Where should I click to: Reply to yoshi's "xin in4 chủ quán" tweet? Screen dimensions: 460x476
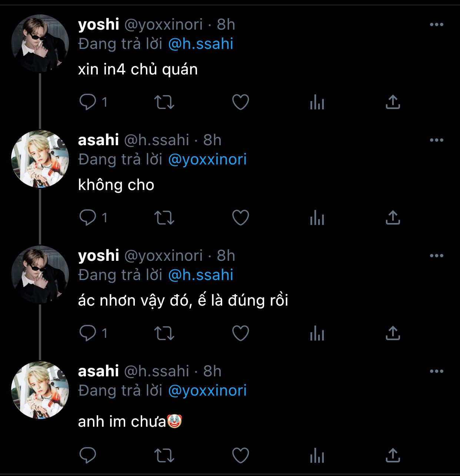(88, 102)
